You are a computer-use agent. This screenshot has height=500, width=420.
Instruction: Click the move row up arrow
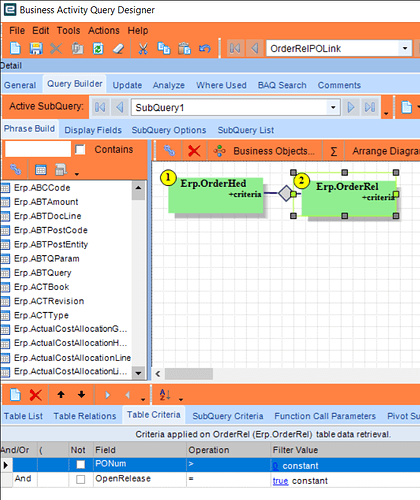tap(61, 395)
